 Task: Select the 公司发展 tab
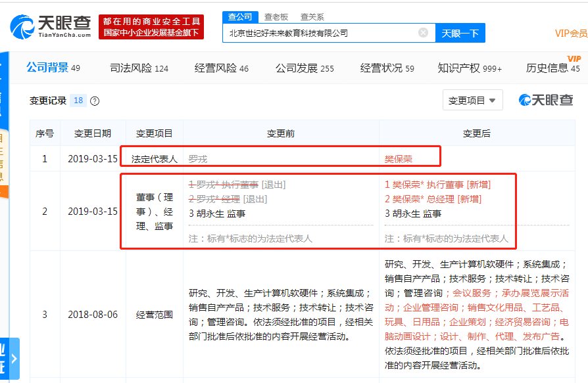(305, 68)
